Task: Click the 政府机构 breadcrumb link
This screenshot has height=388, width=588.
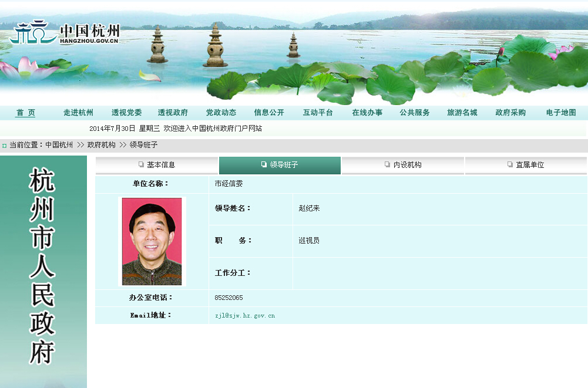Action: [x=102, y=145]
